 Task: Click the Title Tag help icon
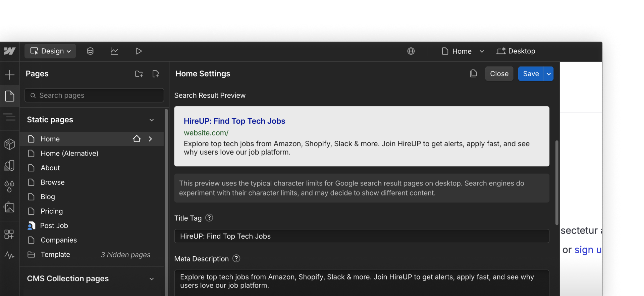click(x=209, y=218)
